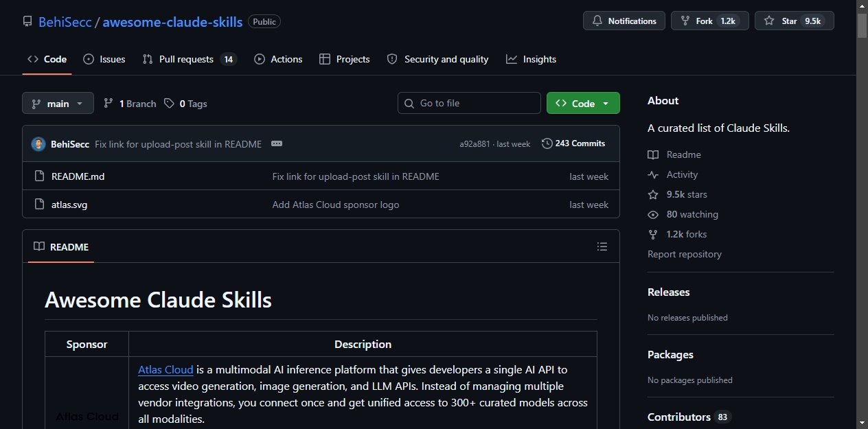Open the README.md file
This screenshot has width=868, height=429.
click(78, 176)
